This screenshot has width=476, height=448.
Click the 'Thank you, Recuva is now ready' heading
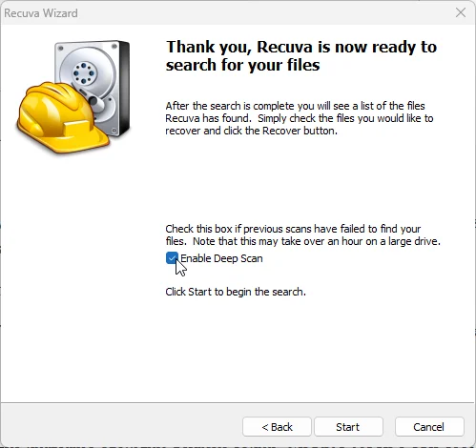(301, 56)
